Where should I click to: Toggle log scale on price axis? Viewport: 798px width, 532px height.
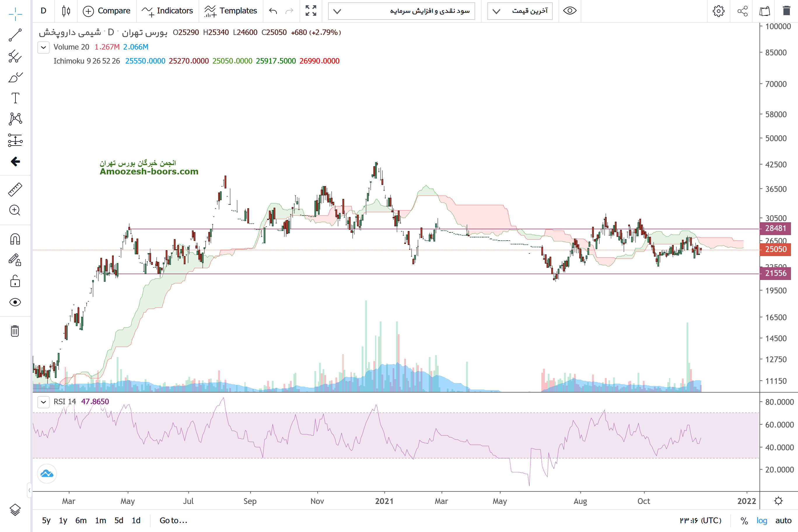[x=761, y=520]
